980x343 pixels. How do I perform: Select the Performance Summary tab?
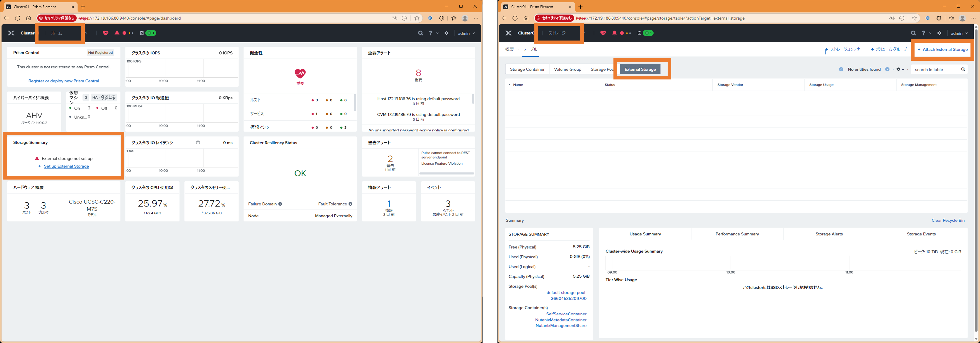[737, 234]
